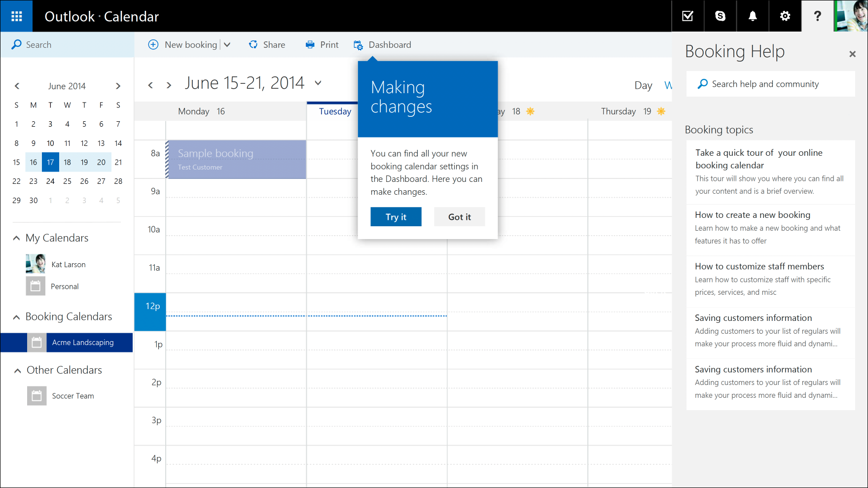Open 'Take a quick tour' help topic

(771, 172)
